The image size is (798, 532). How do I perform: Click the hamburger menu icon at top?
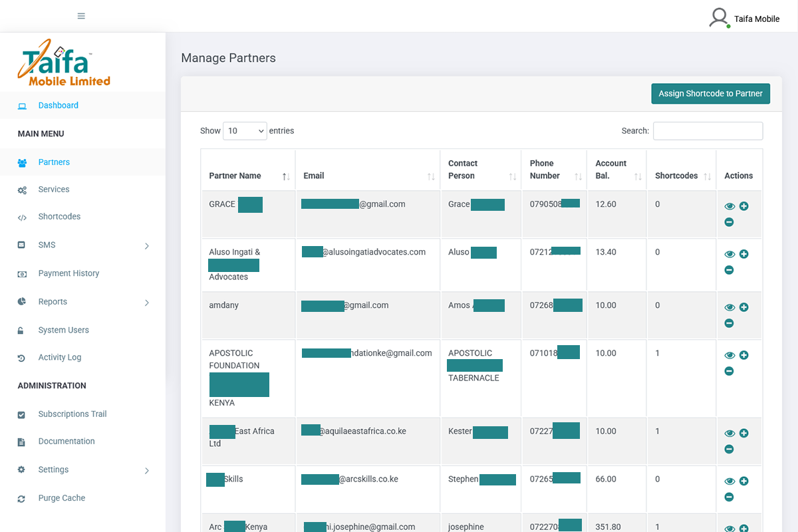click(81, 16)
